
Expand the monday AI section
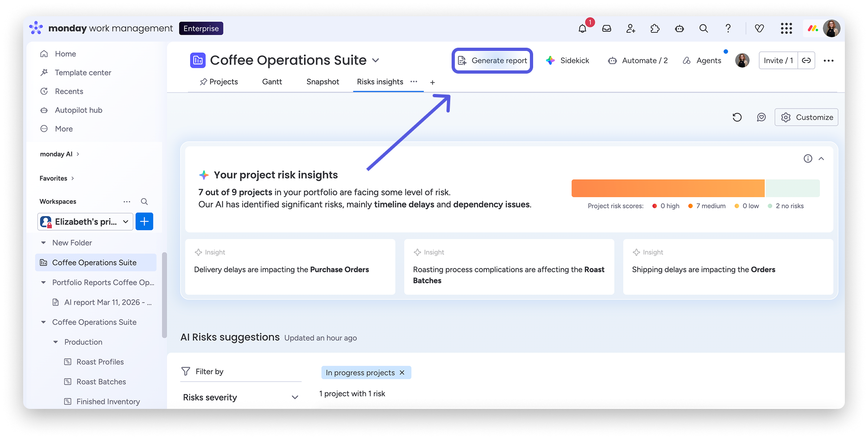coord(60,154)
